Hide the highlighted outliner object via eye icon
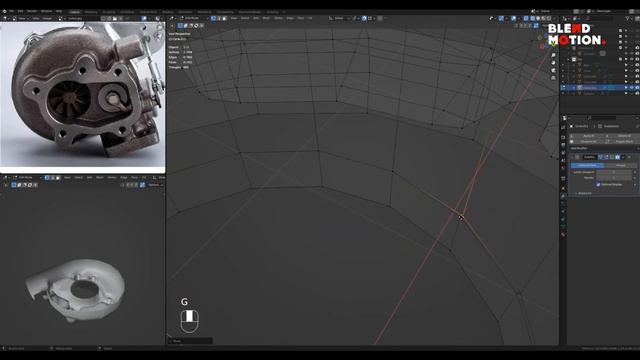Screen dimensions: 640x360 (x=632, y=88)
